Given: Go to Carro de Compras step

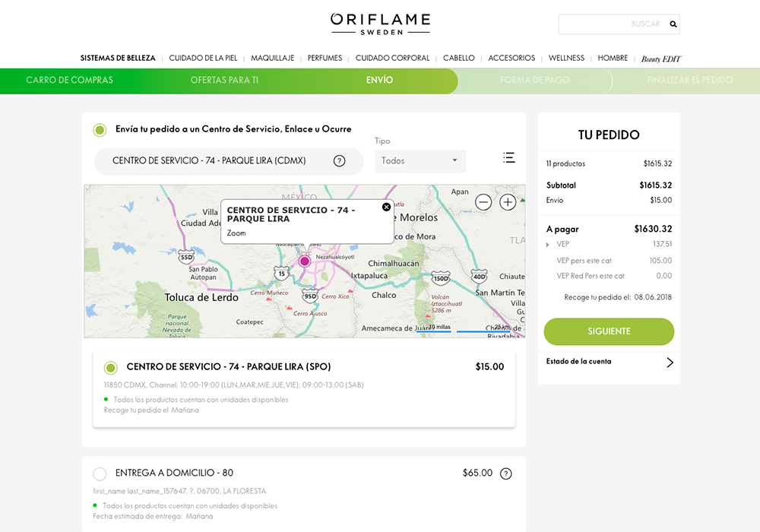Looking at the screenshot, I should click(x=69, y=81).
